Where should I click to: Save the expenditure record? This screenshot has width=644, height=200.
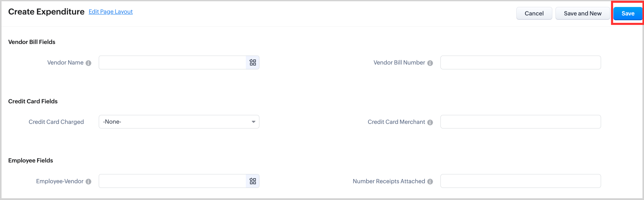tap(628, 13)
